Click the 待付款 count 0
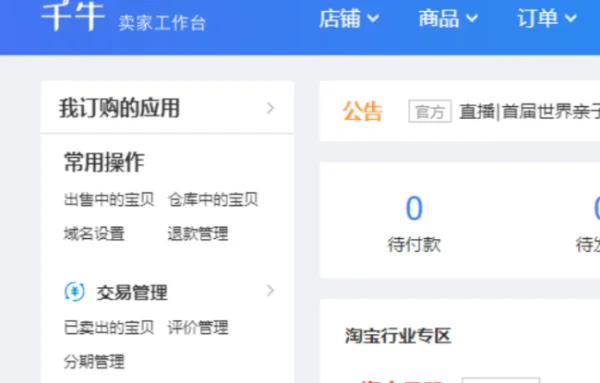 (414, 208)
